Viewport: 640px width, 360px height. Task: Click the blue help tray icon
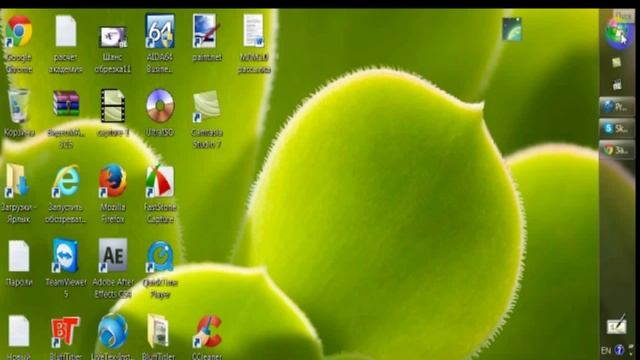(619, 350)
